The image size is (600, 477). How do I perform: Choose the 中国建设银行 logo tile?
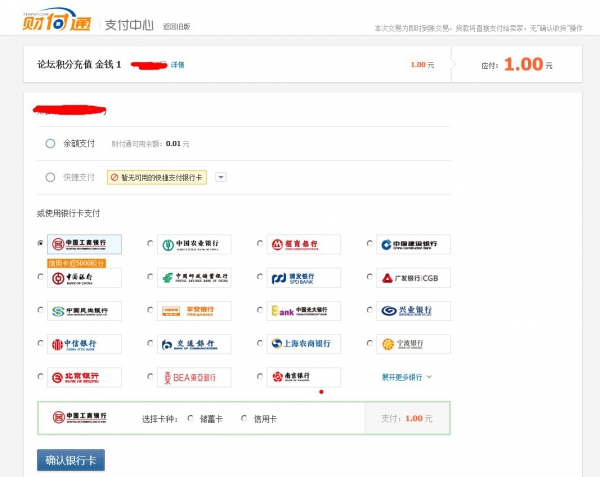(x=413, y=244)
